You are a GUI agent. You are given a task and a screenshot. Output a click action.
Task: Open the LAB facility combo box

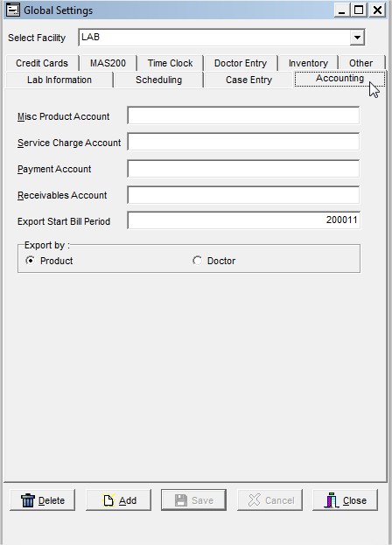[x=221, y=38]
